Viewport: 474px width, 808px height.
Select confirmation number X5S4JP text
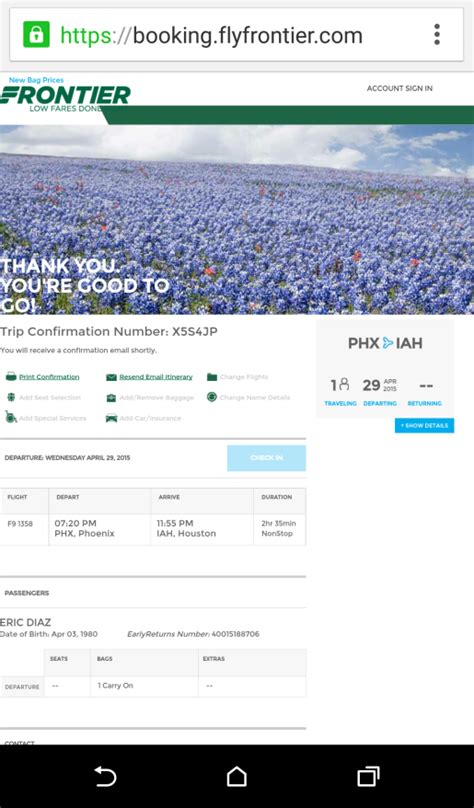[x=193, y=332]
